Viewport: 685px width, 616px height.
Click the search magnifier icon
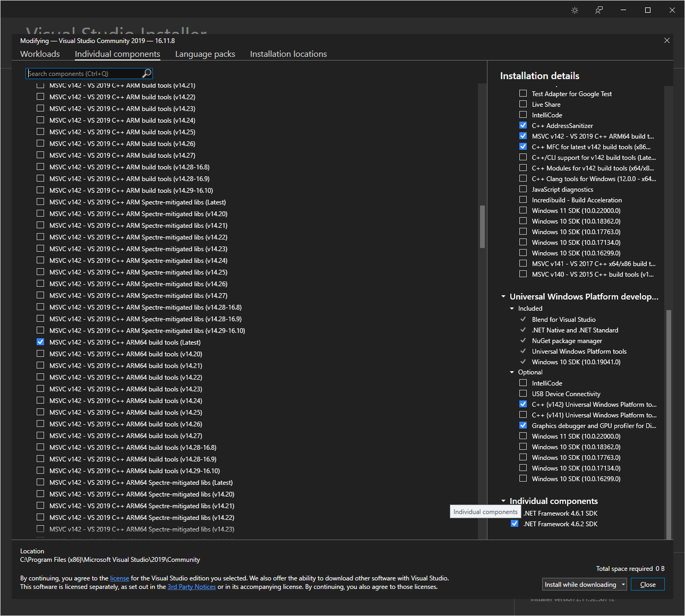pos(147,73)
